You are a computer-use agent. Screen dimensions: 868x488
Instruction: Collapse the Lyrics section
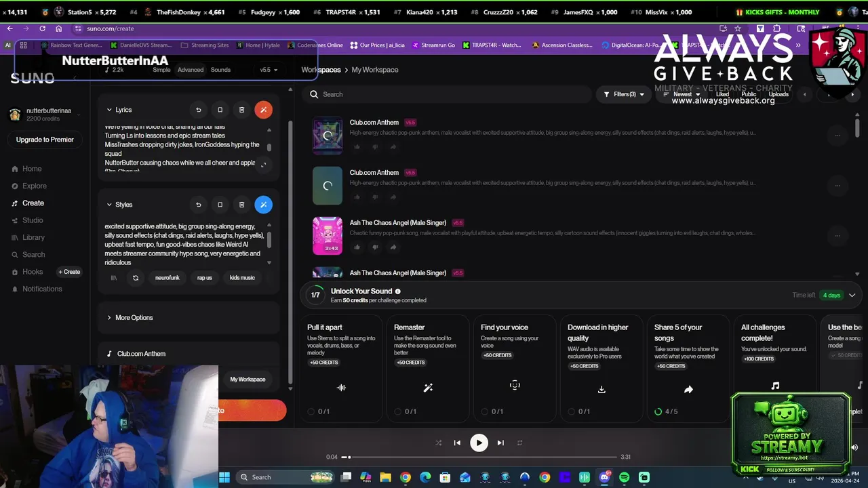point(109,110)
